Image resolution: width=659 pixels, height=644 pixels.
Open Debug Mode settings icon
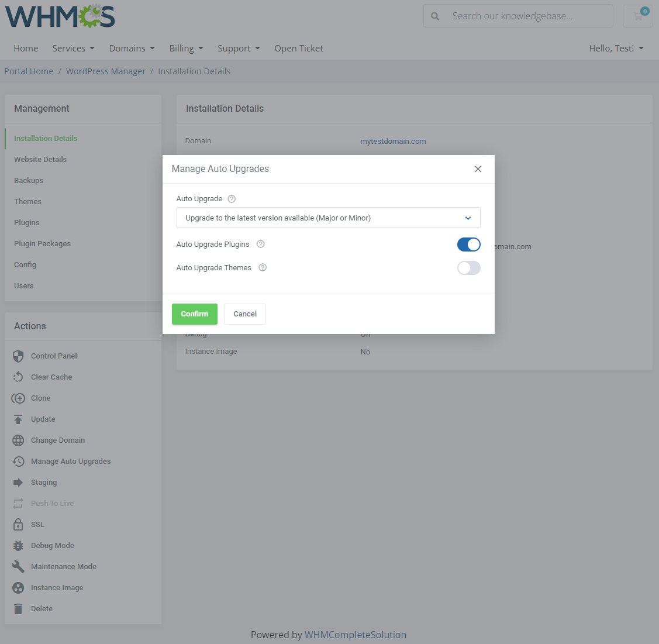click(18, 545)
